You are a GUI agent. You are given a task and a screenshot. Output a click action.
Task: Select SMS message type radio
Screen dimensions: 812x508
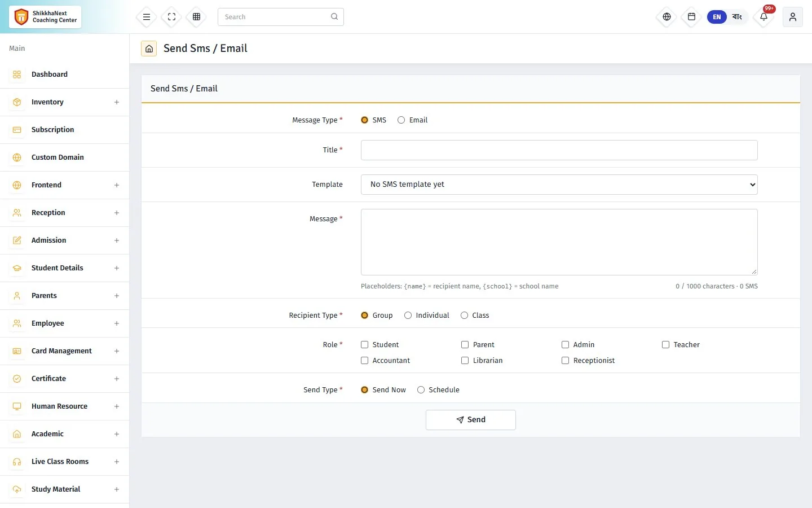[x=365, y=120]
